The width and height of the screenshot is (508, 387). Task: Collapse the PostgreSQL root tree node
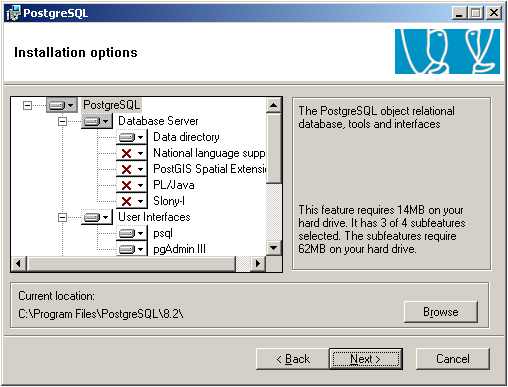[x=27, y=105]
